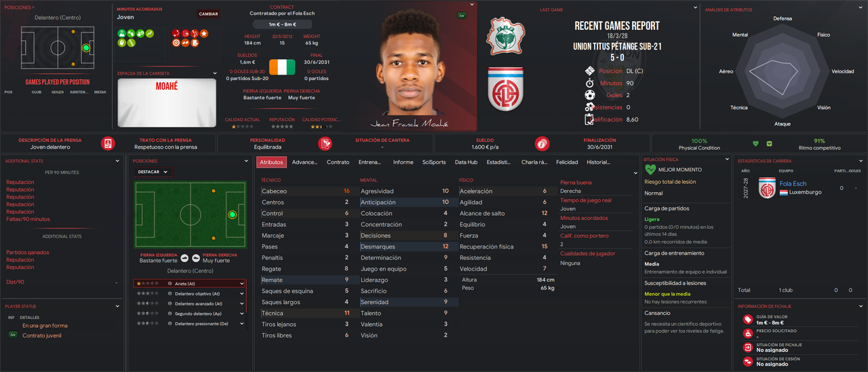Viewport: 868px width, 372px height.
Task: Expand the Delantero objetivo (At) role row
Action: coord(242,293)
